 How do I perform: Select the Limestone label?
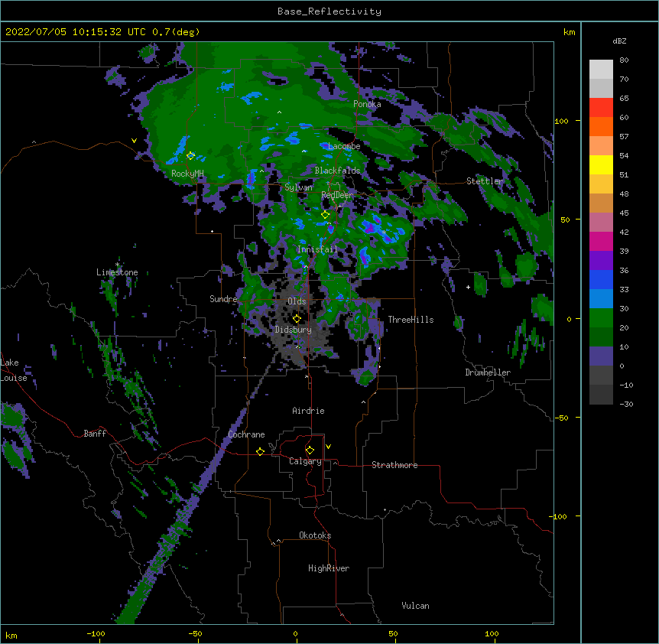point(117,272)
